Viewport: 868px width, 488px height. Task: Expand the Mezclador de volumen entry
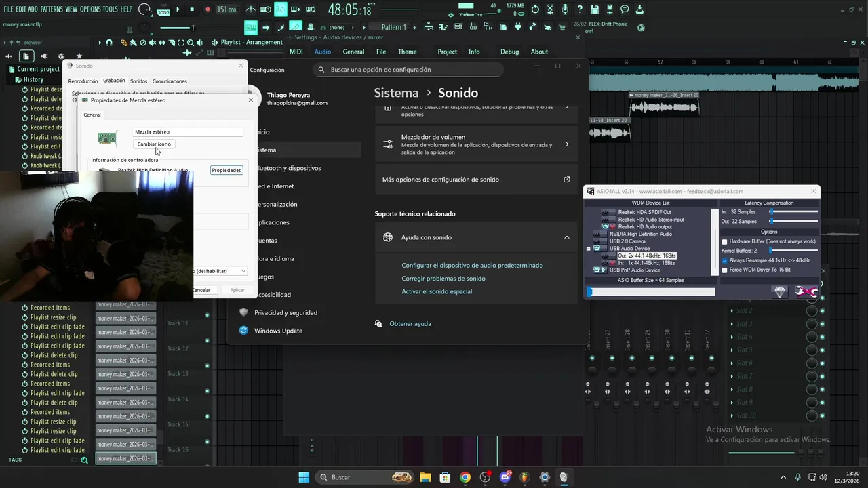pos(567,144)
